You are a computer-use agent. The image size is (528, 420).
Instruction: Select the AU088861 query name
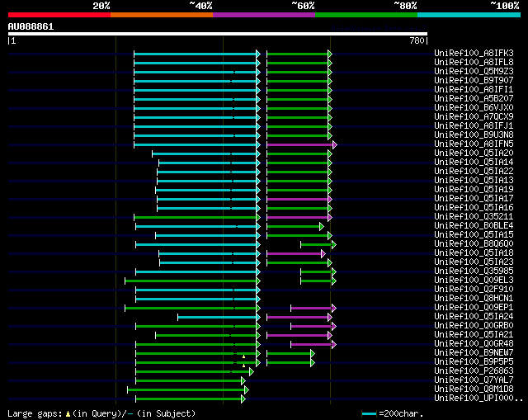[31, 26]
